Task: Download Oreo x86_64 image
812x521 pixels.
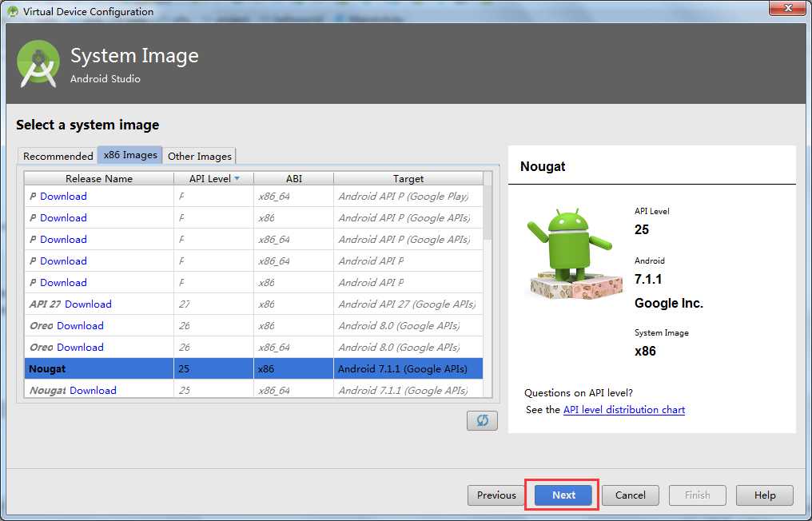Action: 80,348
